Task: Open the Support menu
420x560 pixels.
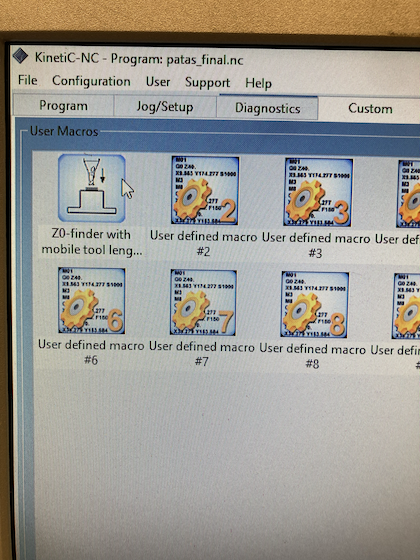Action: point(208,83)
